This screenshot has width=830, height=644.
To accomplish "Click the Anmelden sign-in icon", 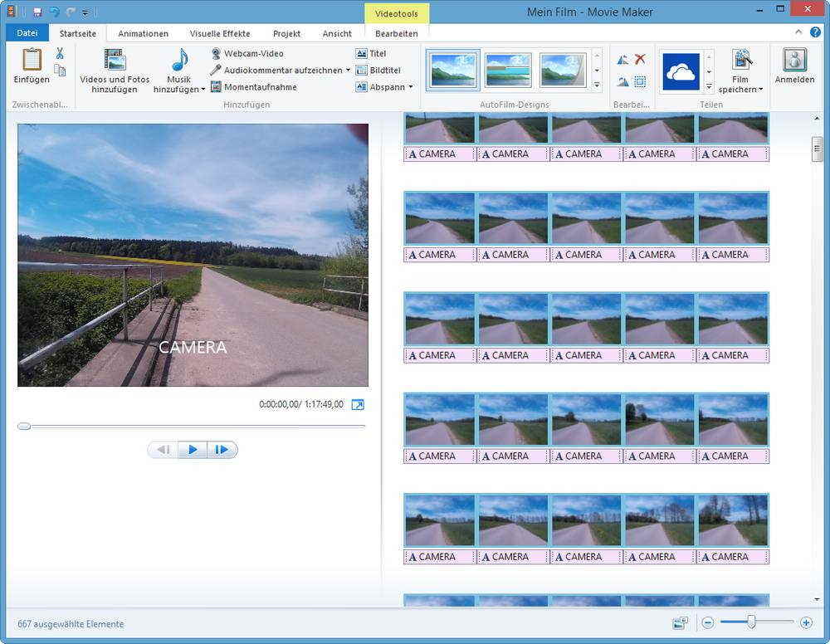I will (794, 61).
